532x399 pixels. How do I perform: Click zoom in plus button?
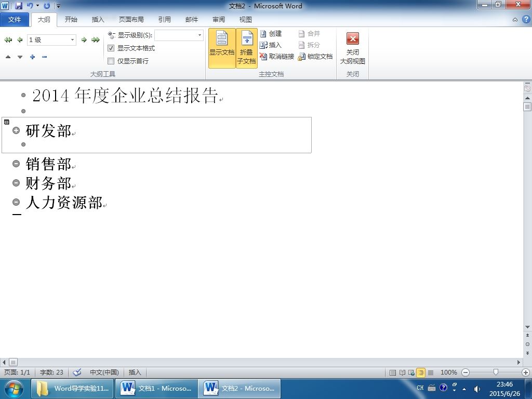[x=526, y=373]
